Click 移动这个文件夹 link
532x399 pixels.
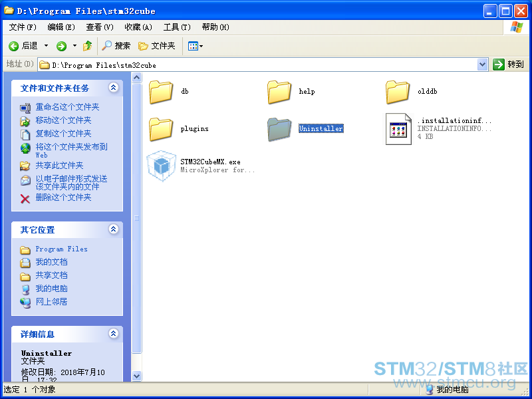(x=63, y=120)
